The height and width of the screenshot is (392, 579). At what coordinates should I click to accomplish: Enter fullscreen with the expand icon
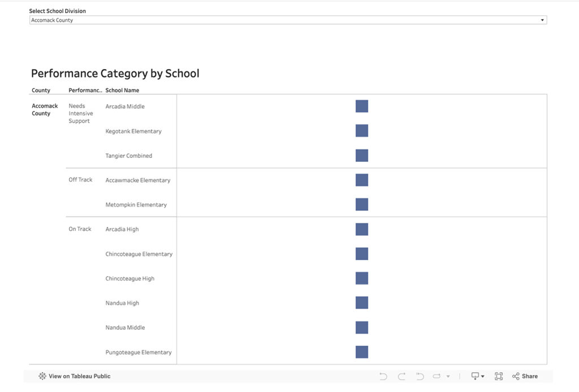[499, 376]
